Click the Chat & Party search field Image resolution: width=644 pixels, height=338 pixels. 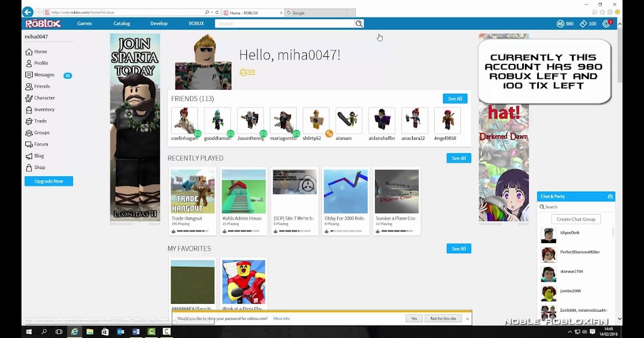tap(576, 207)
